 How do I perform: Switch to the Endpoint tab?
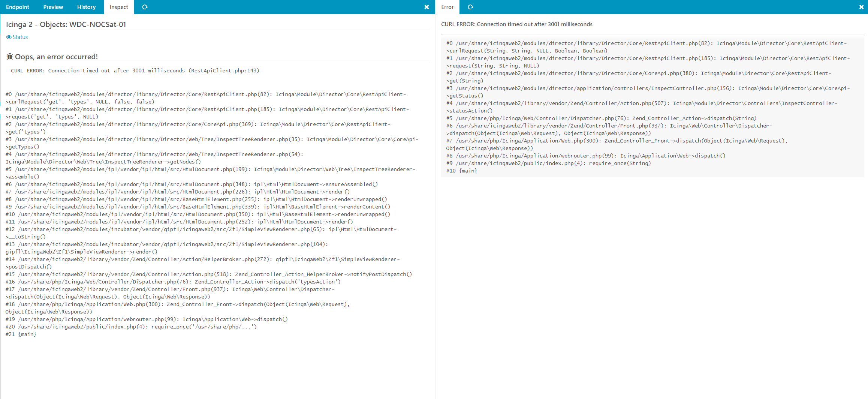(18, 7)
